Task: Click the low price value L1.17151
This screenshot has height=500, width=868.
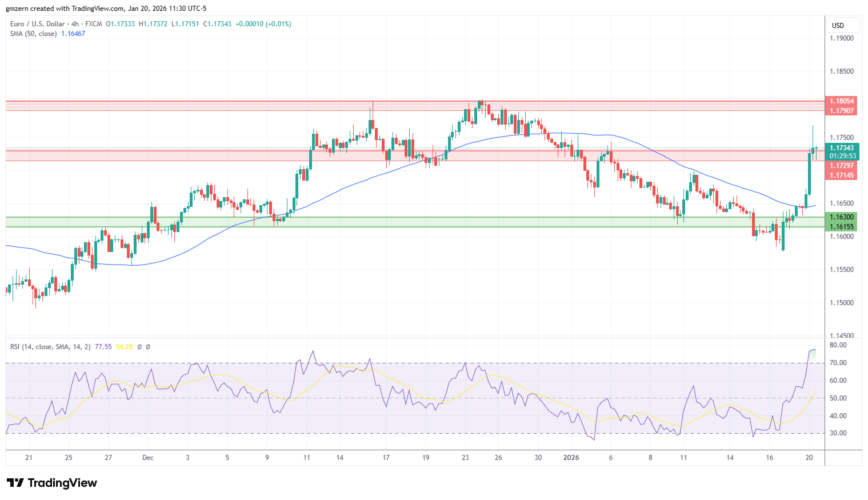Action: [186, 24]
